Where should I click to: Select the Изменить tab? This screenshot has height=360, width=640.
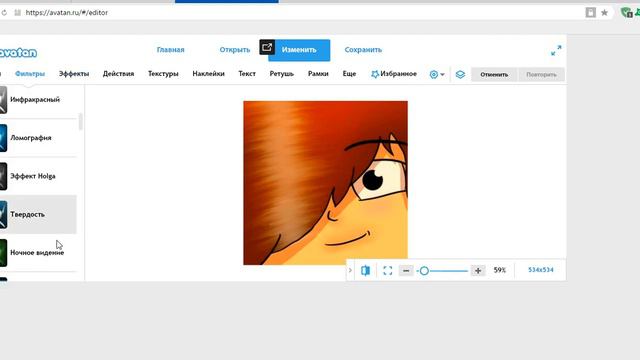[x=299, y=50]
